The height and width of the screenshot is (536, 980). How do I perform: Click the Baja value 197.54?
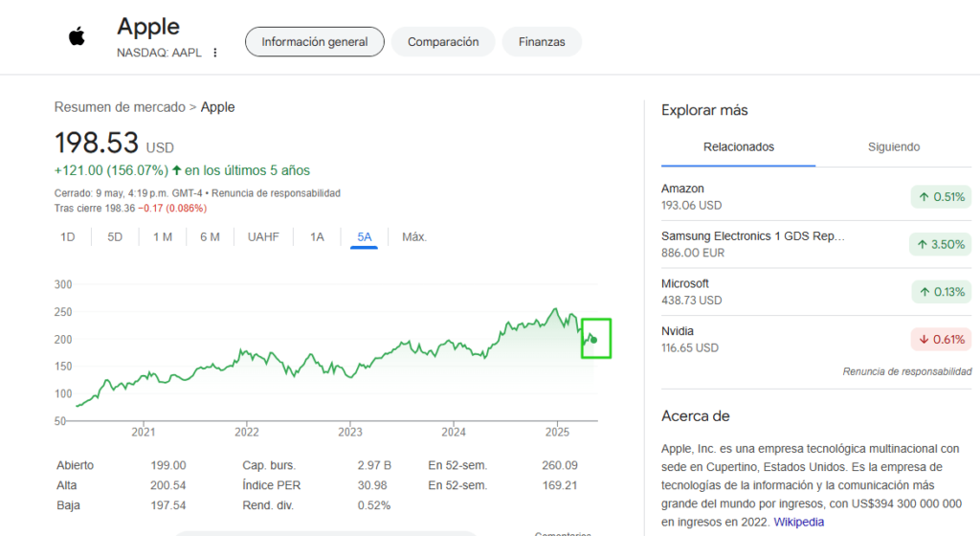[168, 505]
